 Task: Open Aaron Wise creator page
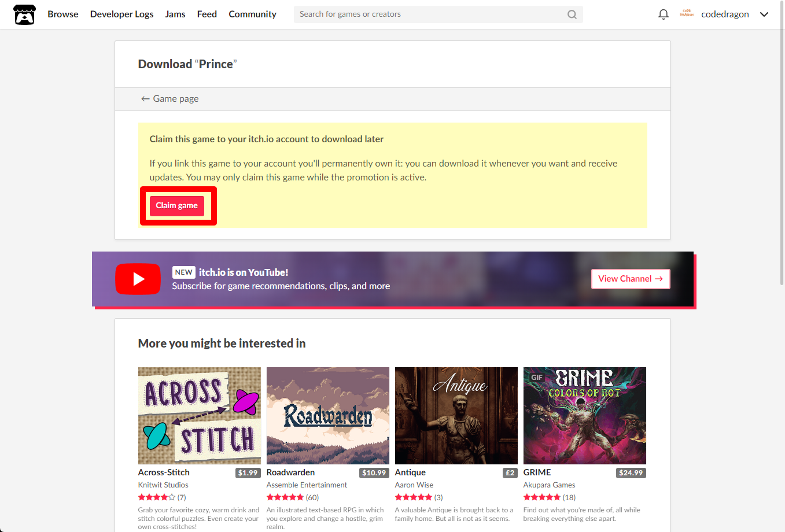(x=414, y=485)
